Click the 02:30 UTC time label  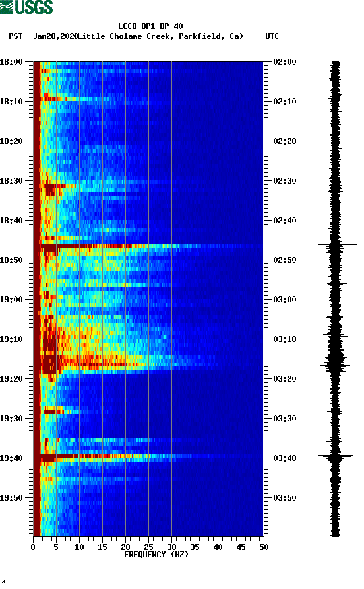[285, 181]
